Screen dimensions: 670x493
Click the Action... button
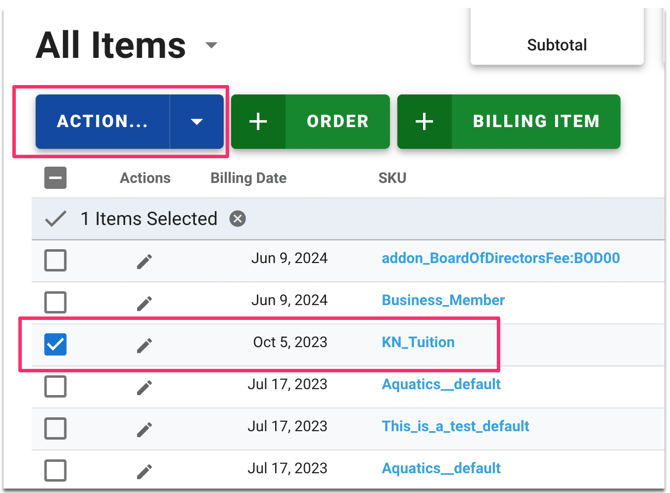[x=102, y=122]
